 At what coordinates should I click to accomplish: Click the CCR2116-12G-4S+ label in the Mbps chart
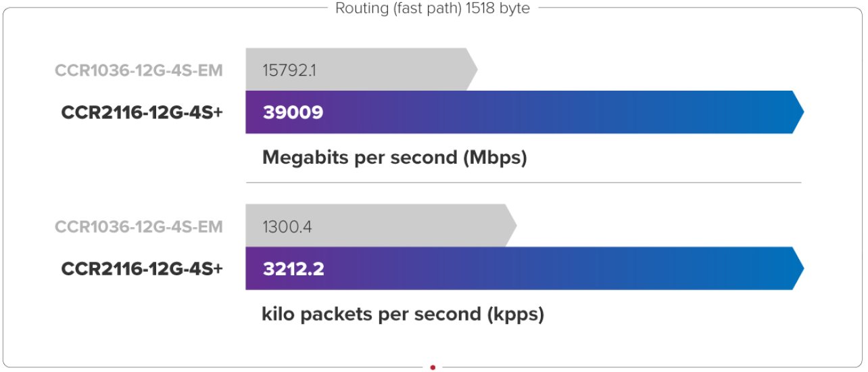pyautogui.click(x=142, y=112)
